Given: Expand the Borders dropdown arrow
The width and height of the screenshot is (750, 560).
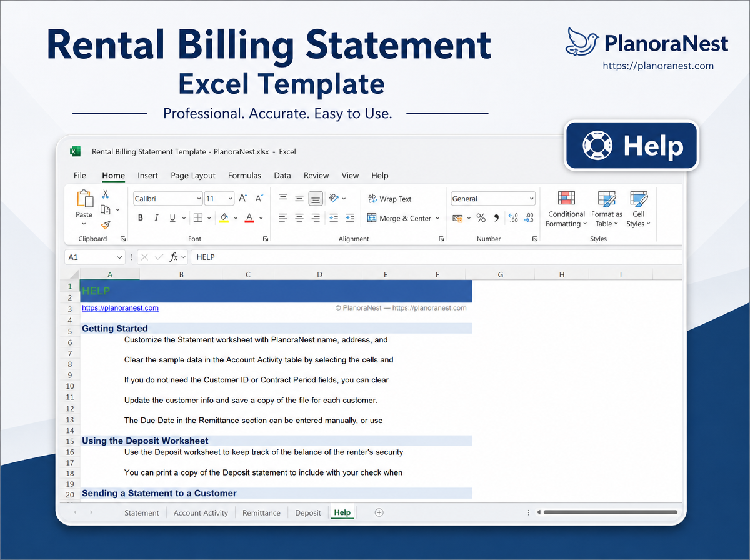Looking at the screenshot, I should pos(208,218).
